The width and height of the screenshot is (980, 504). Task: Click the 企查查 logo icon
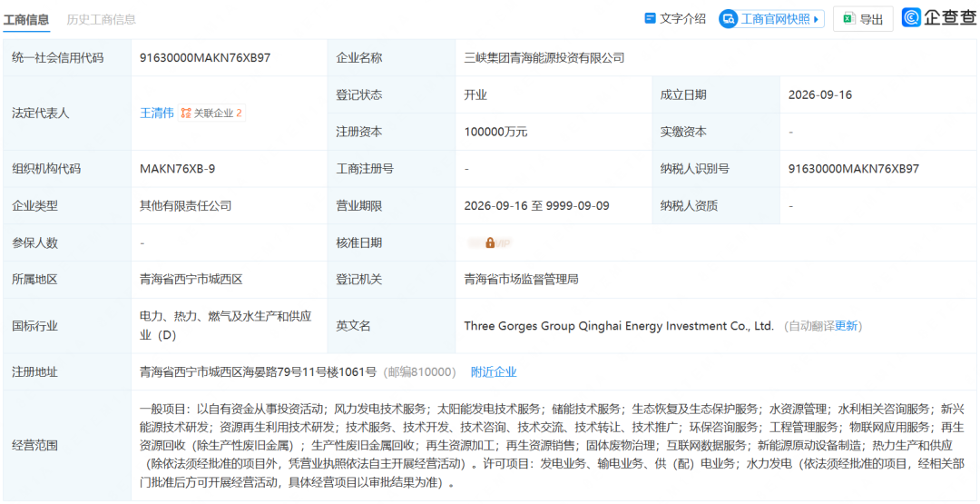coord(912,17)
